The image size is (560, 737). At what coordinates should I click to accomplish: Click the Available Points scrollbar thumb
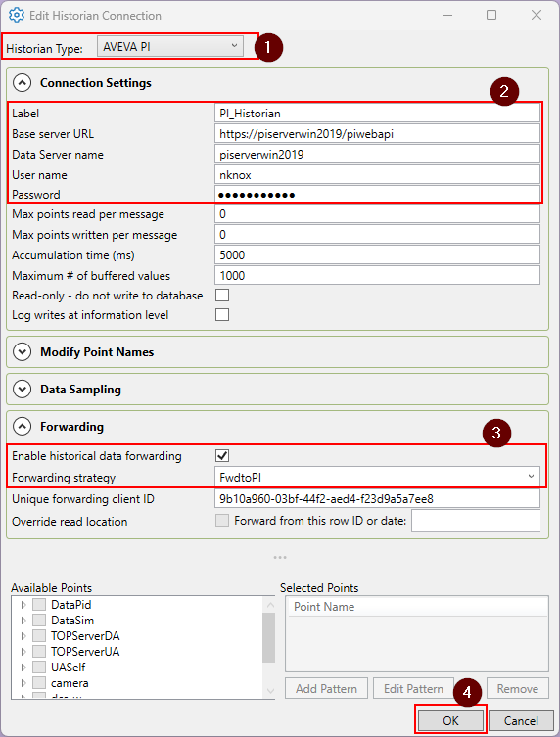coord(269,637)
